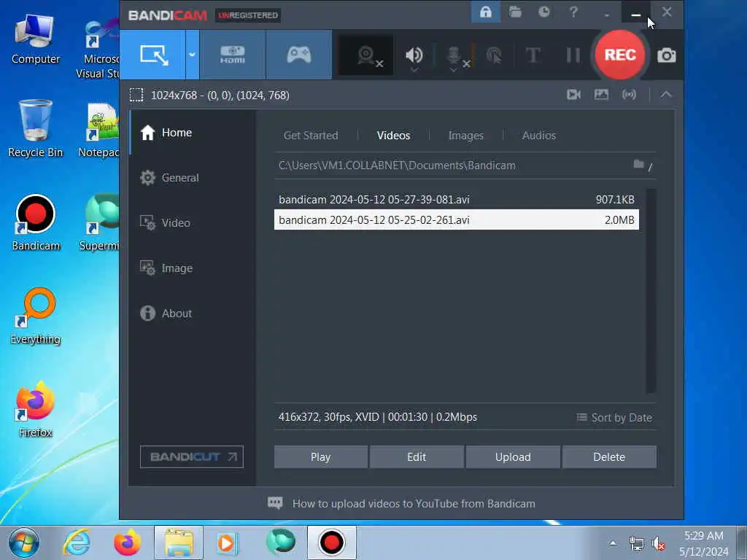Open the output folder icon in title bar

515,12
